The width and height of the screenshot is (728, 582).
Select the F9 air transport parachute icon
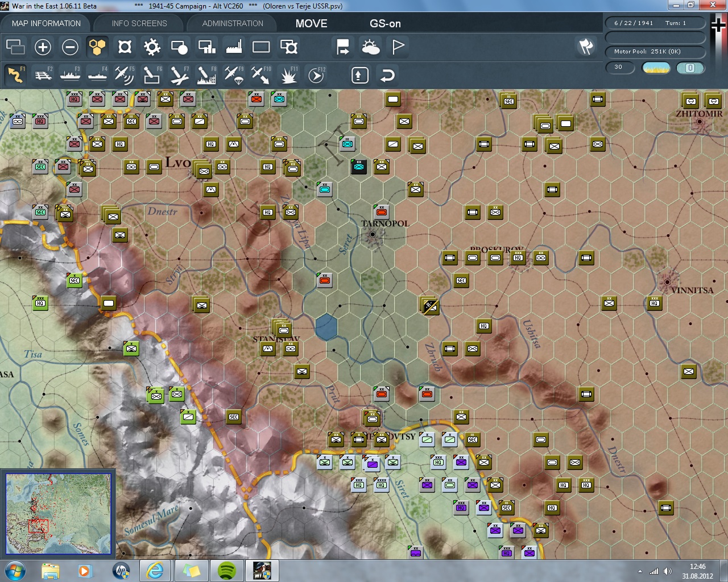tap(234, 75)
